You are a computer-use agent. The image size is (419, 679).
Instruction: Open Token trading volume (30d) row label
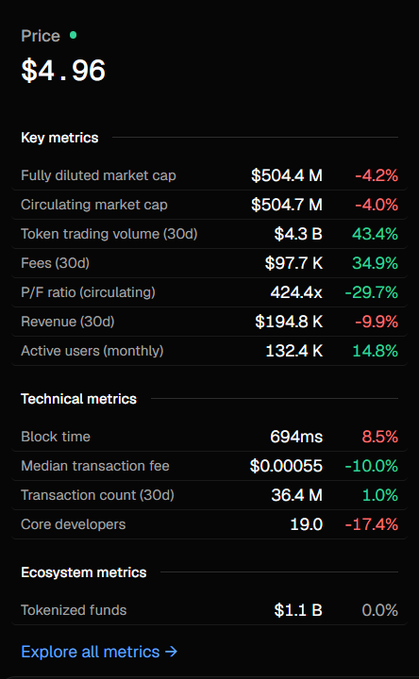[109, 234]
